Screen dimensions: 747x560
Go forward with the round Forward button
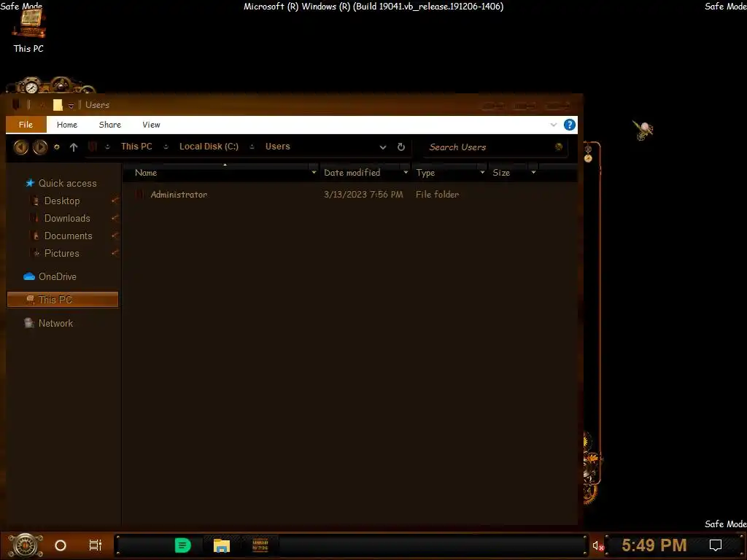coord(40,147)
